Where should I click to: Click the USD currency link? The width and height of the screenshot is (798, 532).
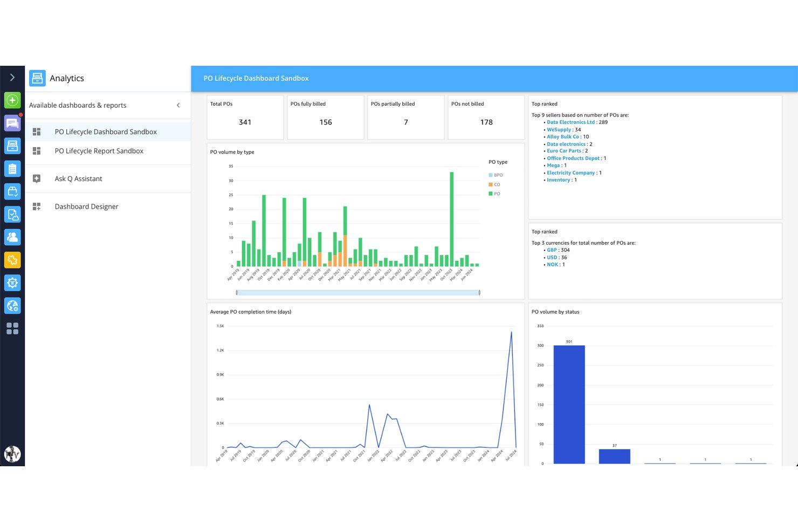552,258
